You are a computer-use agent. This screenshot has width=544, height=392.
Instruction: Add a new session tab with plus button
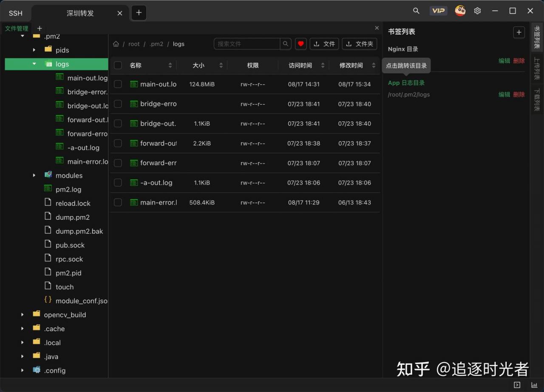[x=139, y=13]
